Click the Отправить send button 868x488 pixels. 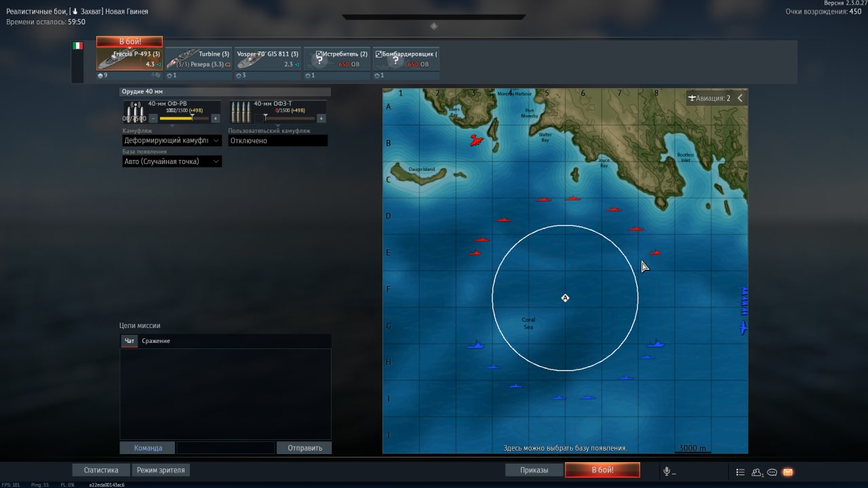[x=304, y=448]
